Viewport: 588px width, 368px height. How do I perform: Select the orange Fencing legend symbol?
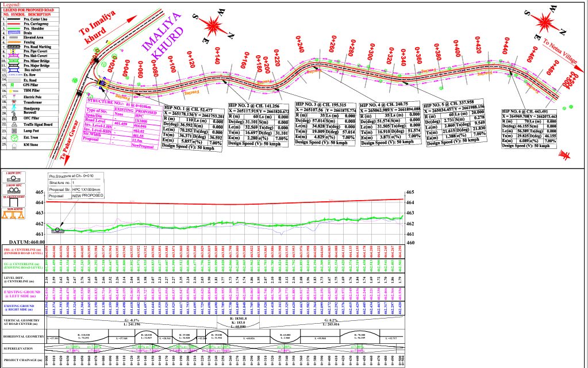point(14,42)
